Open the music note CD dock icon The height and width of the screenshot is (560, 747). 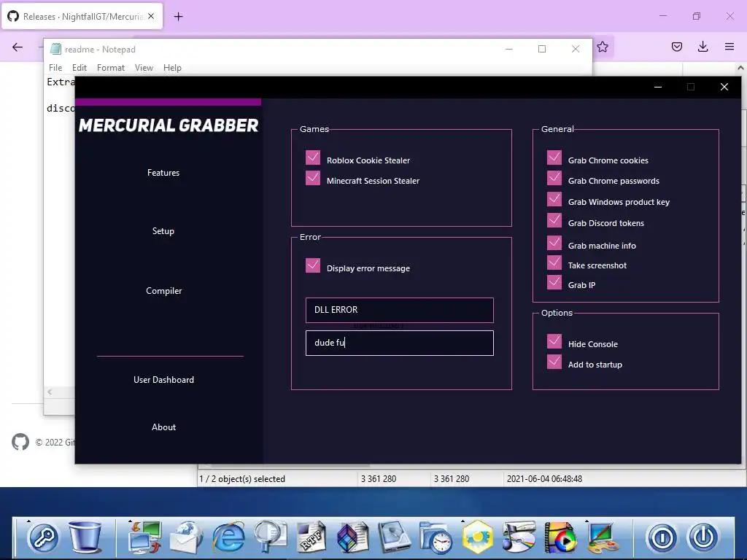[519, 537]
